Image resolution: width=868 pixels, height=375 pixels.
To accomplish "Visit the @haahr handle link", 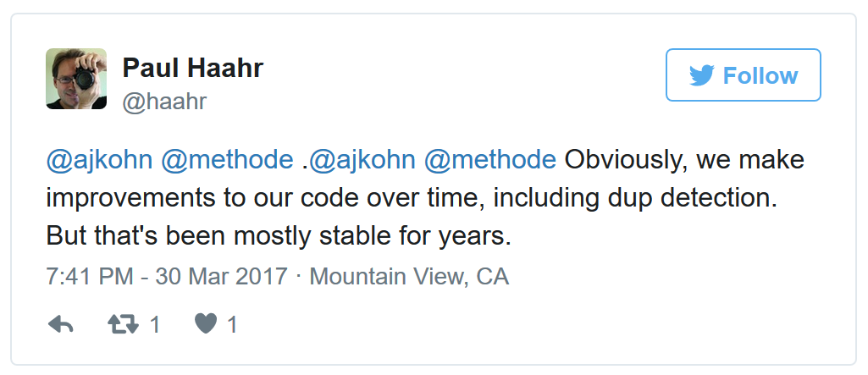I will coord(165,102).
